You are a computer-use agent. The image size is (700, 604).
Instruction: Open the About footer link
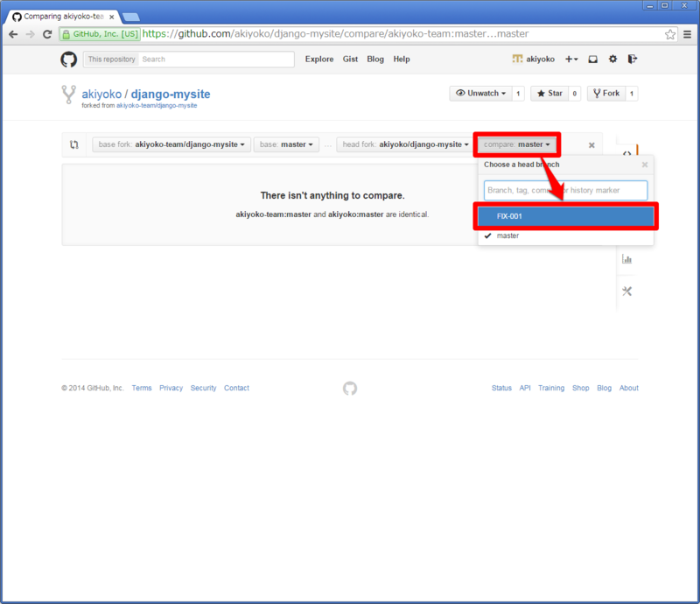pyautogui.click(x=628, y=388)
